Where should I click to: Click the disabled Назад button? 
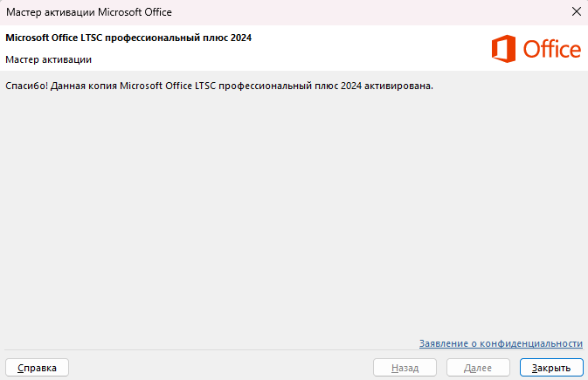tap(405, 368)
